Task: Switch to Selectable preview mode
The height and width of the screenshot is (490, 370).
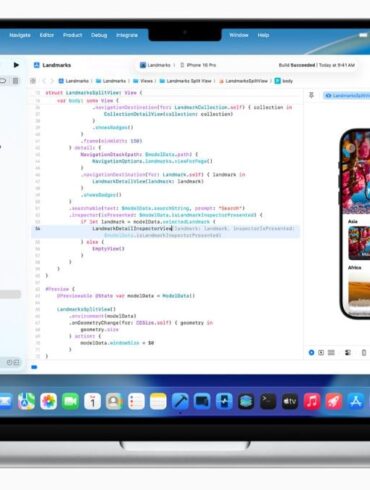Action: point(321,352)
